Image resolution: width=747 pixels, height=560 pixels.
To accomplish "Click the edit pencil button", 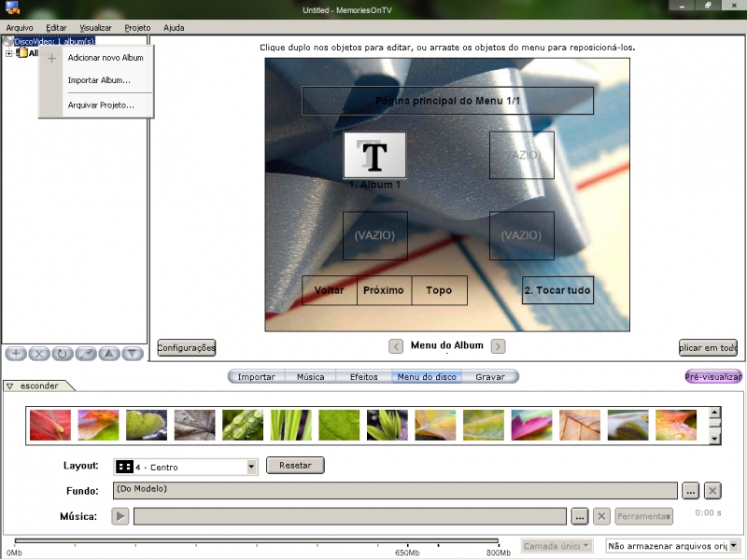I will pyautogui.click(x=86, y=354).
